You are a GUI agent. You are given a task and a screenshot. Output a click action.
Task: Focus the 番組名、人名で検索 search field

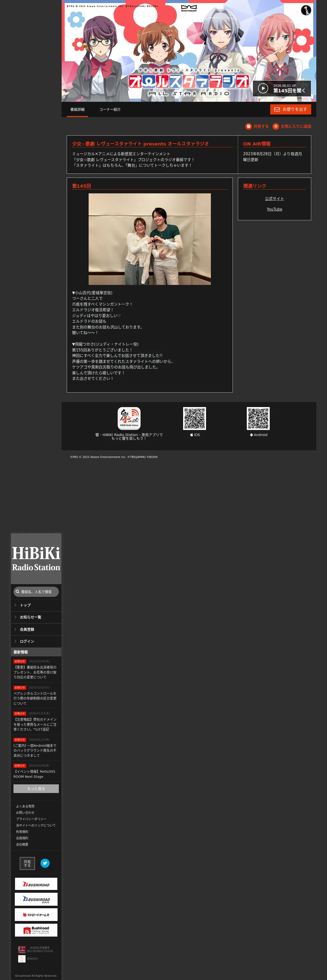[x=36, y=592]
